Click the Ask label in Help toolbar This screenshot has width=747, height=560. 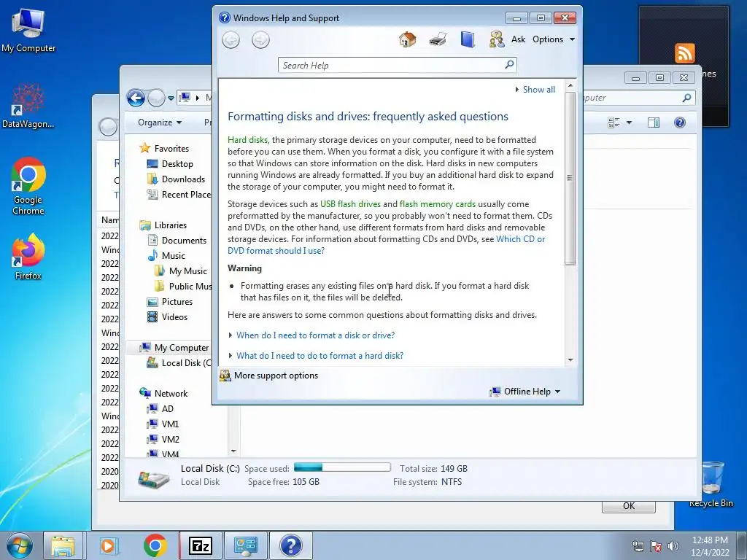(518, 39)
